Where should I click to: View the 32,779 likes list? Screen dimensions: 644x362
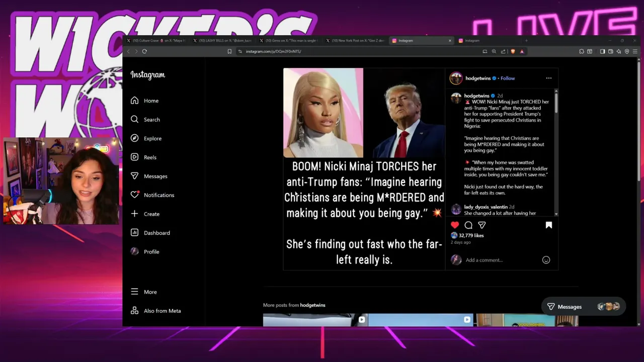point(471,235)
